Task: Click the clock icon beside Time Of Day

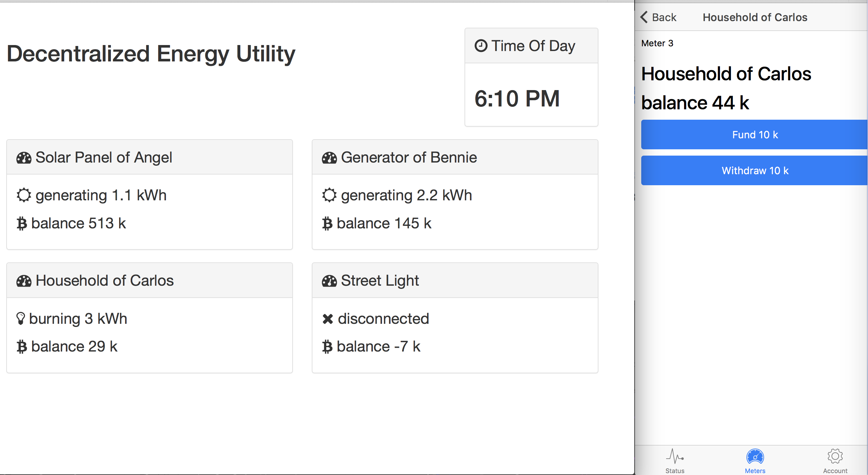Action: pos(481,46)
